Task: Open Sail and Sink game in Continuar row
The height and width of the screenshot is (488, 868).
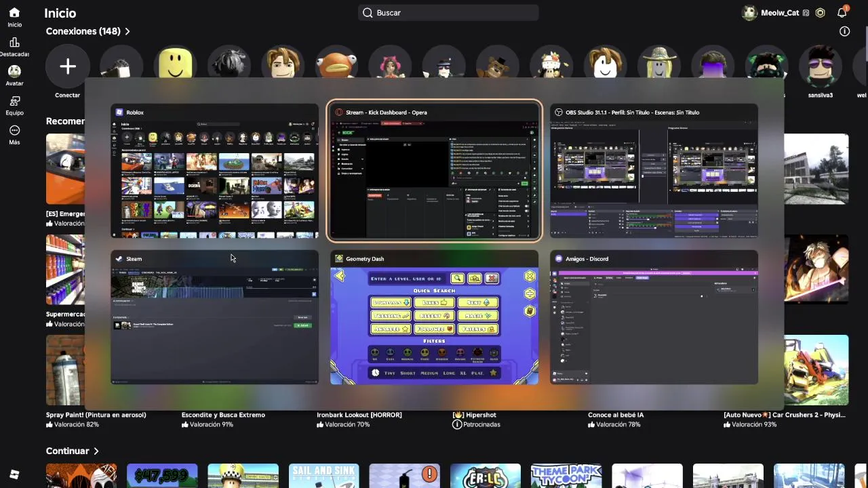Action: [323, 476]
